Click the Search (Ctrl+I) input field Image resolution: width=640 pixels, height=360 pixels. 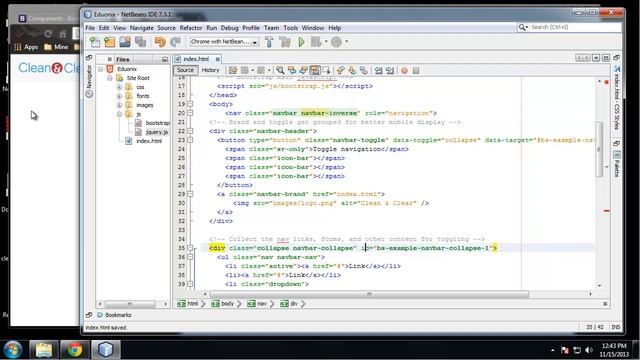click(570, 27)
